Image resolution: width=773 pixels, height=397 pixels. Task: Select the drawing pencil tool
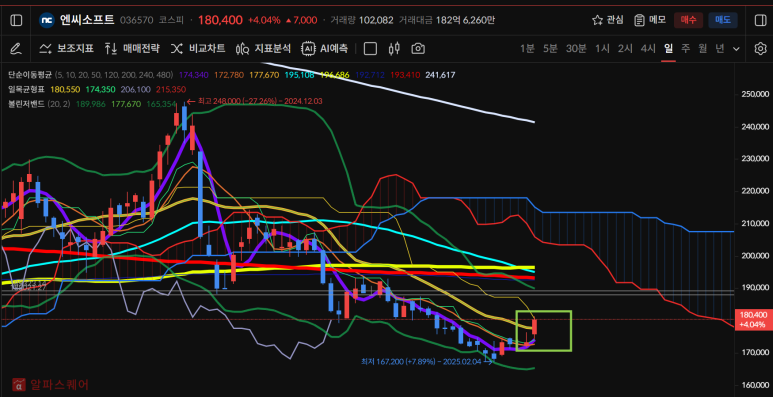pyautogui.click(x=16, y=48)
